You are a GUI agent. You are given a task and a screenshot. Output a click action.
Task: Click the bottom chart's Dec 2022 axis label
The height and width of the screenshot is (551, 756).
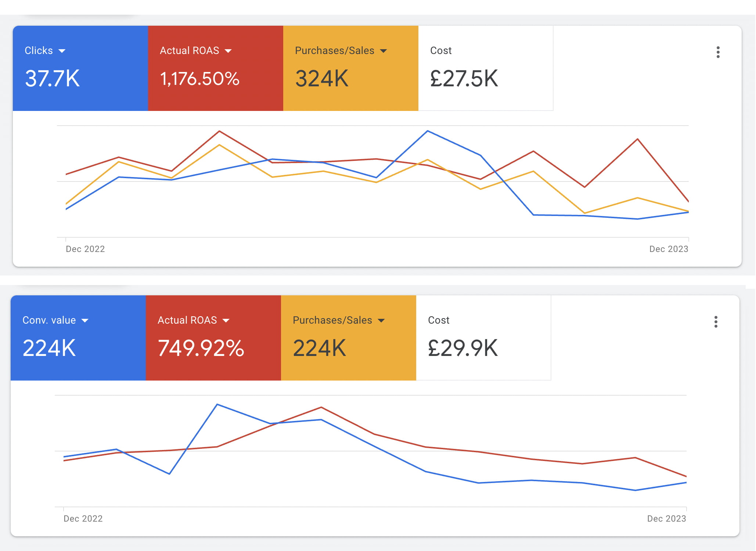pyautogui.click(x=83, y=519)
